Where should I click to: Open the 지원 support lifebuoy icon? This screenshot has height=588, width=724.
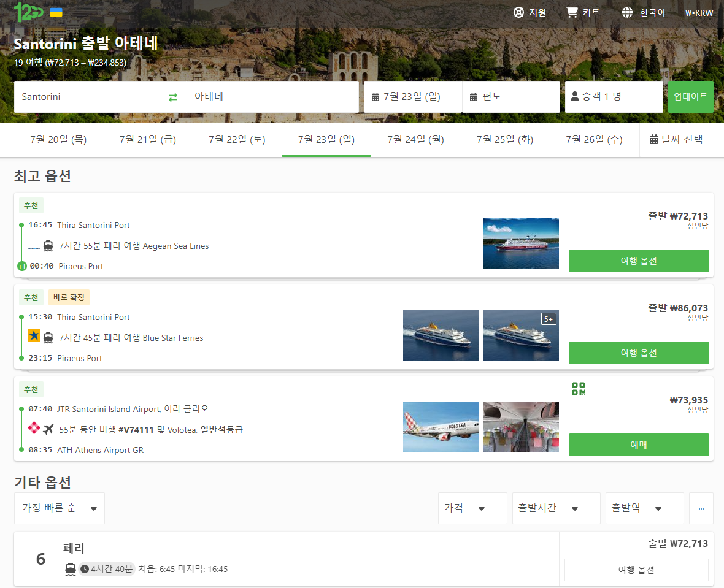[518, 12]
